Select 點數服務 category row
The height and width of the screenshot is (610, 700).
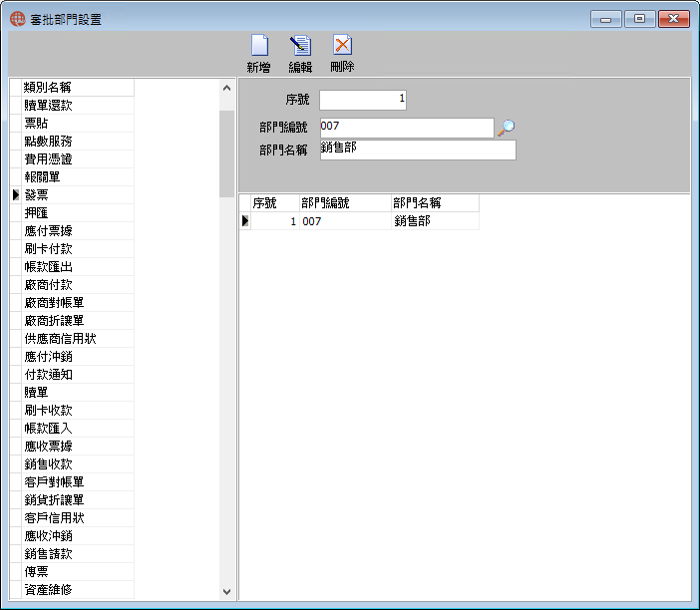click(78, 141)
